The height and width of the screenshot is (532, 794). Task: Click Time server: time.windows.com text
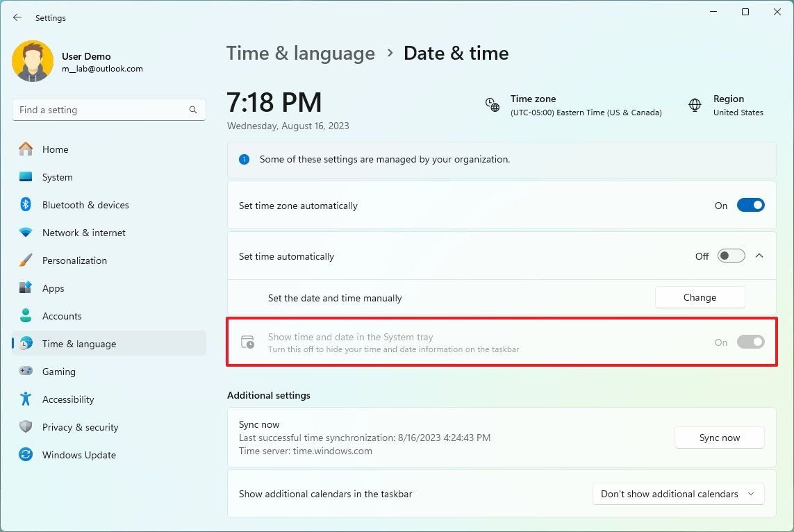pyautogui.click(x=306, y=451)
